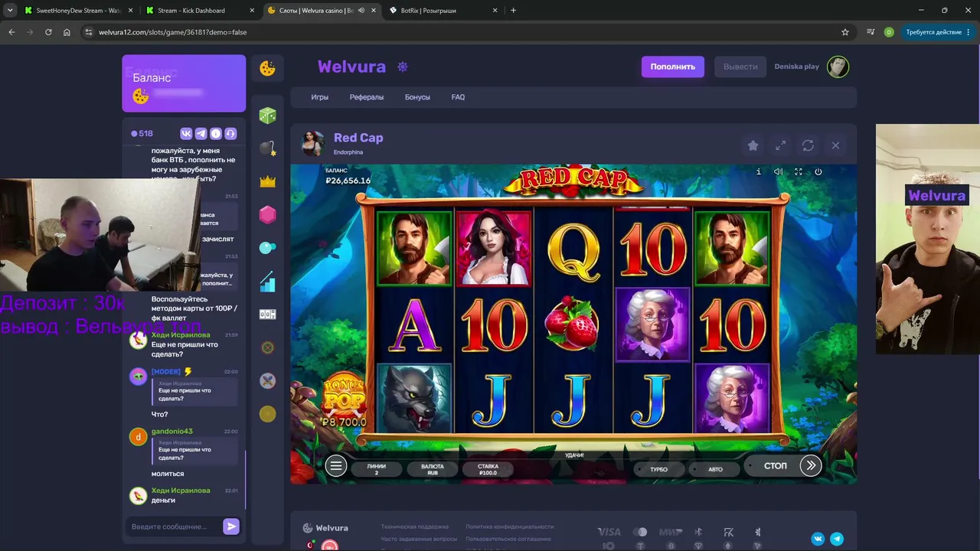Open the crossed swords game icon
Image resolution: width=980 pixels, height=551 pixels.
267,380
